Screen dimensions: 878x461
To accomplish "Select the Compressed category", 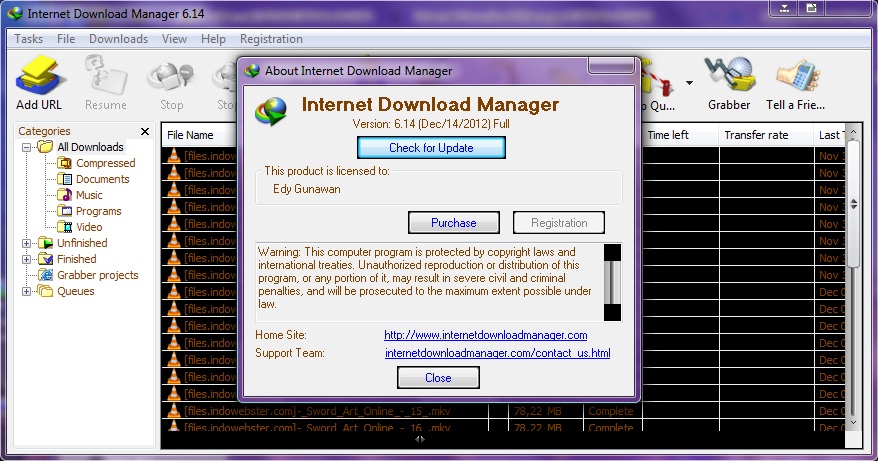I will (106, 163).
